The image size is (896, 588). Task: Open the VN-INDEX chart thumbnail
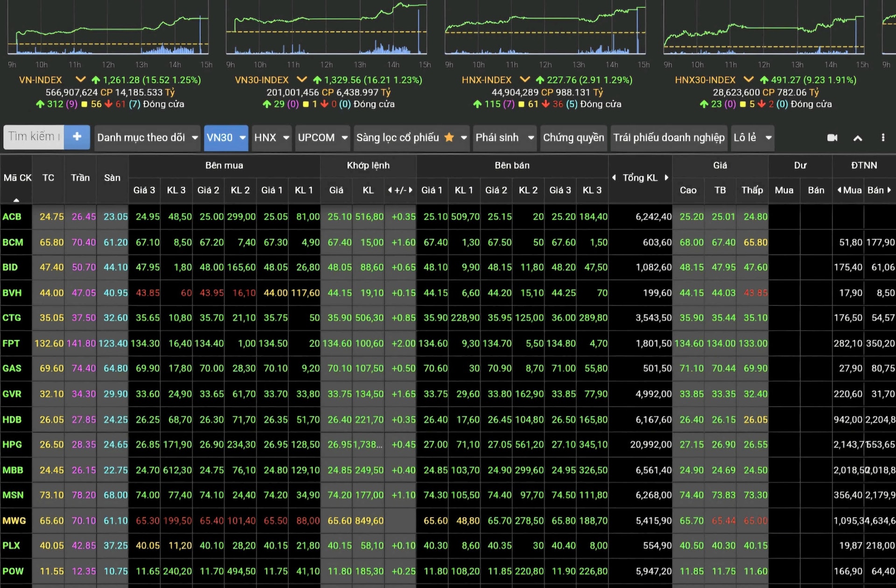point(108,28)
